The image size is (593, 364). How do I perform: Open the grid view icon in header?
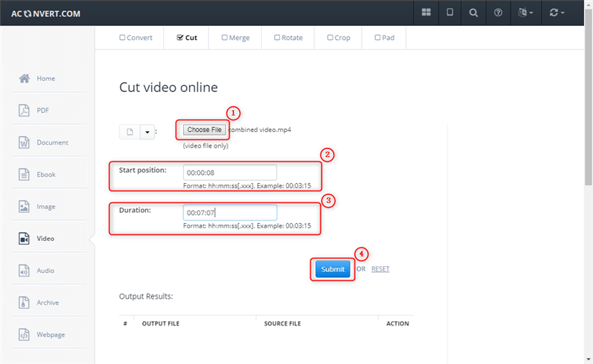(425, 13)
